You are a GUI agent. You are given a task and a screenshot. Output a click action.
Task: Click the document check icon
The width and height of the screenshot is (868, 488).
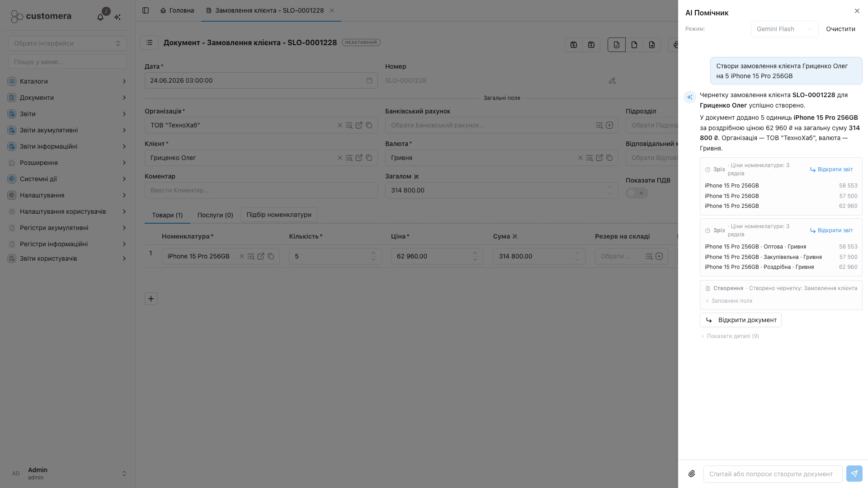pos(617,45)
